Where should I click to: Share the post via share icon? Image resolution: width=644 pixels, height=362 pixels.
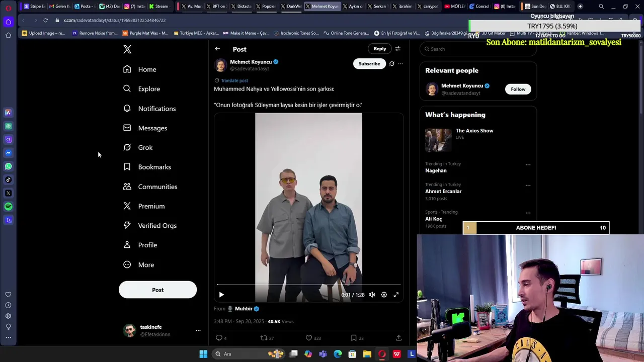click(x=398, y=338)
